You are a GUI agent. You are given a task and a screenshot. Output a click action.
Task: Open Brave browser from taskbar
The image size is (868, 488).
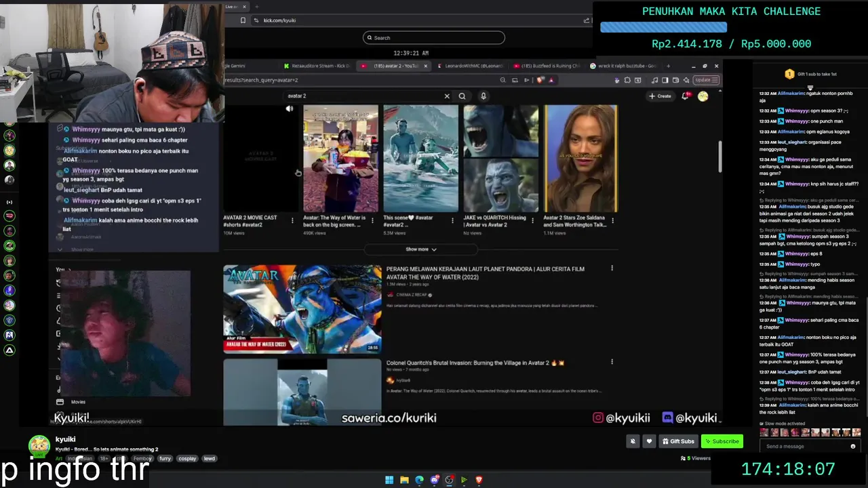pos(479,480)
